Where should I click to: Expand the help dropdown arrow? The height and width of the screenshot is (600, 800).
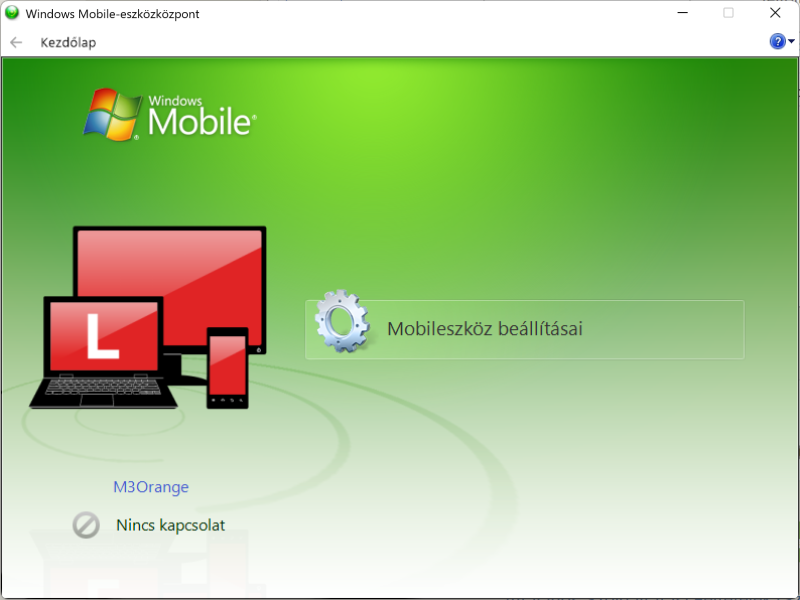pyautogui.click(x=791, y=41)
